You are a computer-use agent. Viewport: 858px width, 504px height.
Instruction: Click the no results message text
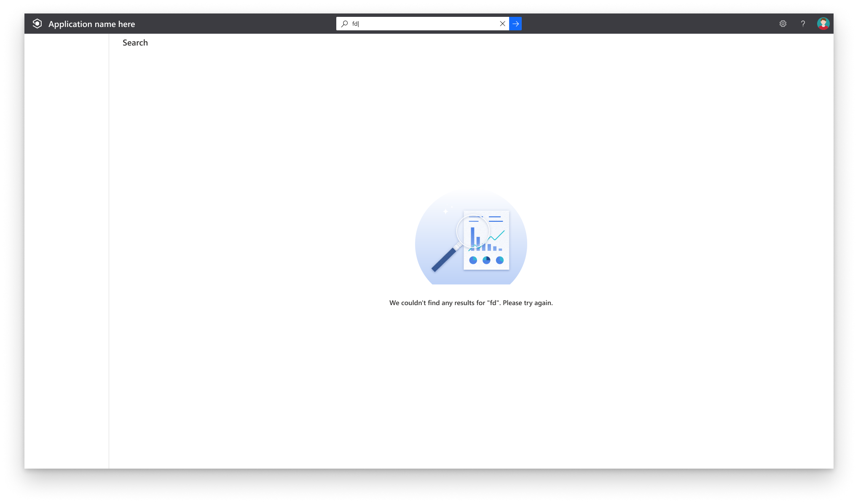[471, 303]
